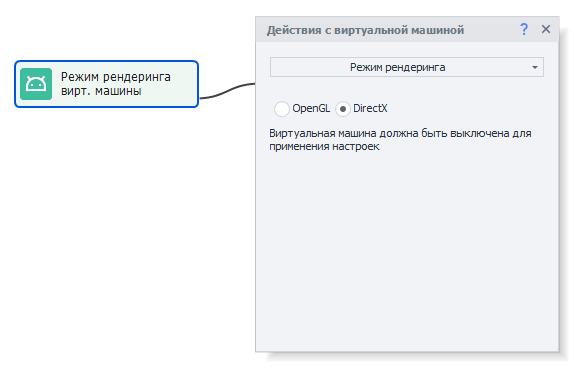Open the 'Режим рендеринга' dropdown list
The width and height of the screenshot is (574, 374).
(407, 67)
